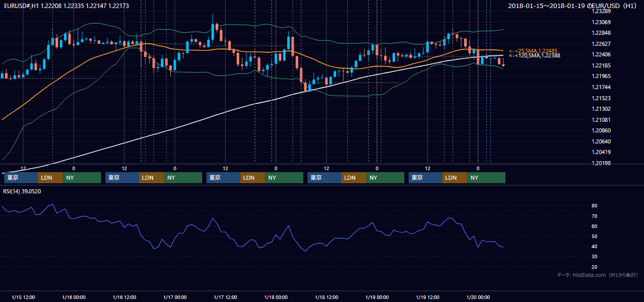Click price axis value 1.22185
The width and height of the screenshot is (644, 302).
coord(601,66)
